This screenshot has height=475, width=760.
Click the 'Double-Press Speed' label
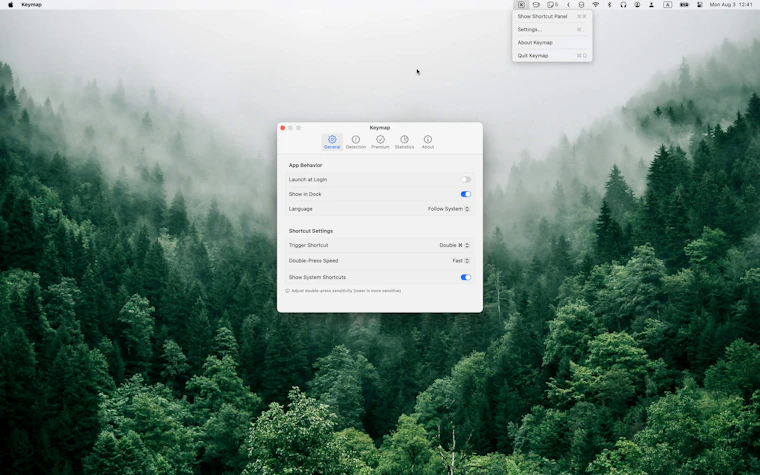(313, 261)
